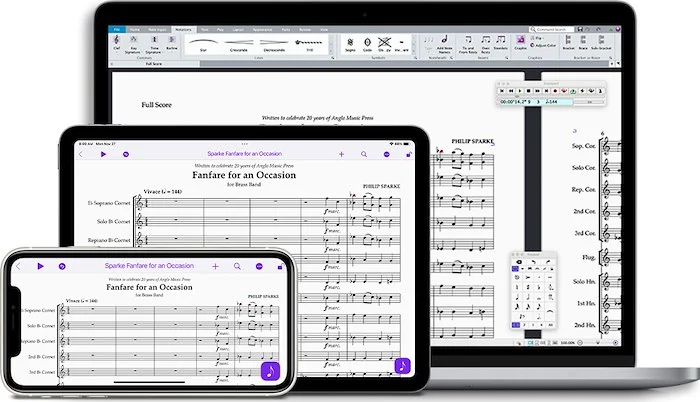Open the Key Signature tool
700x402 pixels.
[133, 45]
